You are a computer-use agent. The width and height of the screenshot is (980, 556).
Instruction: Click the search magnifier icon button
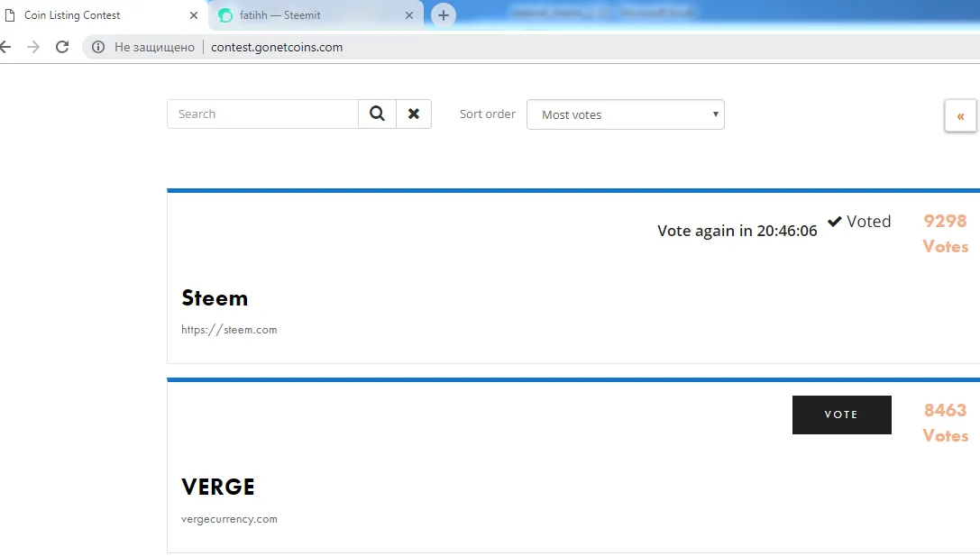click(x=377, y=114)
